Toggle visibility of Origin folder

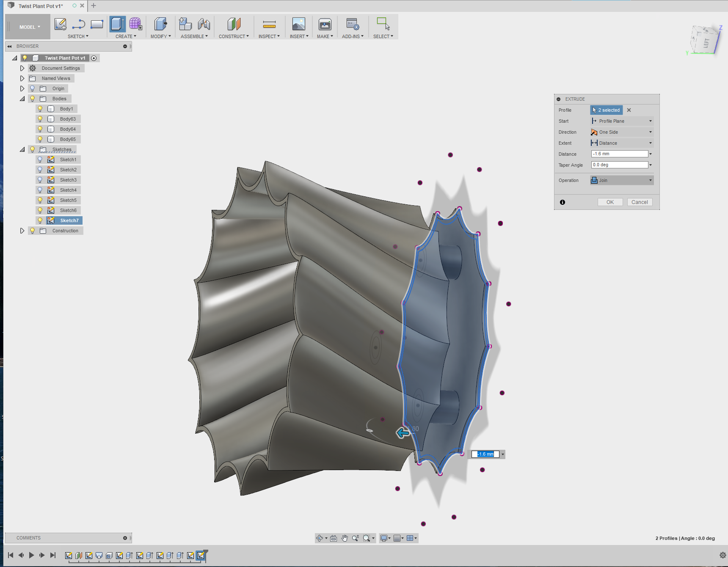[32, 88]
